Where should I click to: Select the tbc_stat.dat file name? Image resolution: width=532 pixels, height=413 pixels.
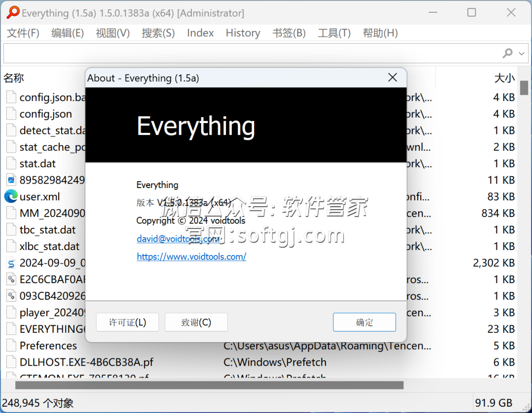click(47, 230)
